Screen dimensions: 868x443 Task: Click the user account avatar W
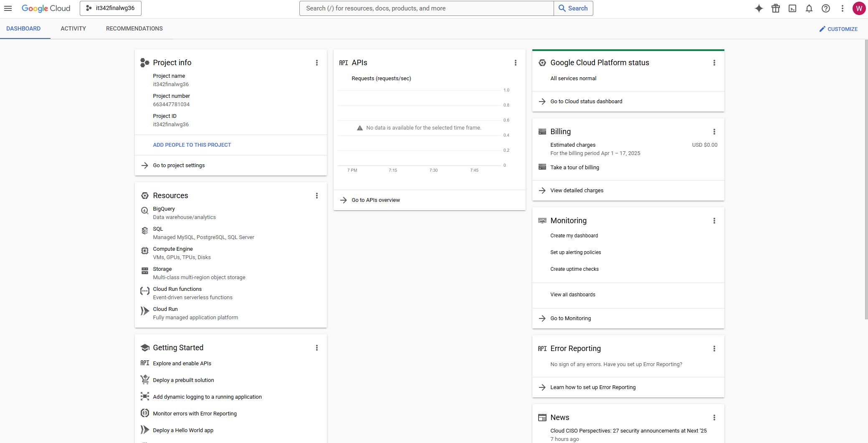858,8
